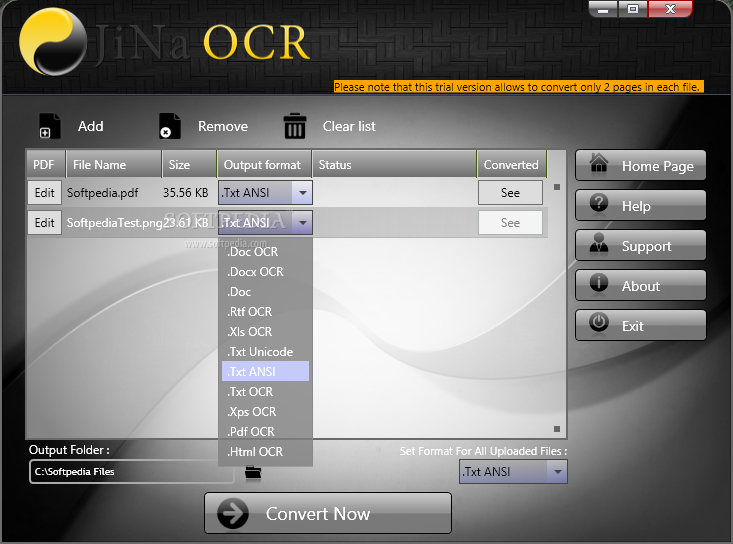The image size is (733, 544).
Task: Choose .Docx OCR from the list
Action: pyautogui.click(x=265, y=272)
